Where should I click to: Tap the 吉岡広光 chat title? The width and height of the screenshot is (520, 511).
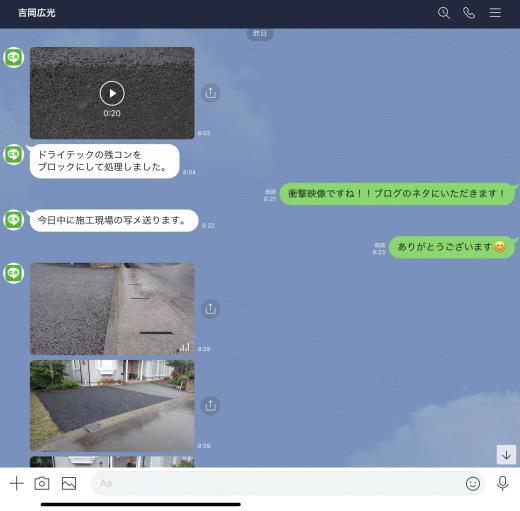[37, 13]
